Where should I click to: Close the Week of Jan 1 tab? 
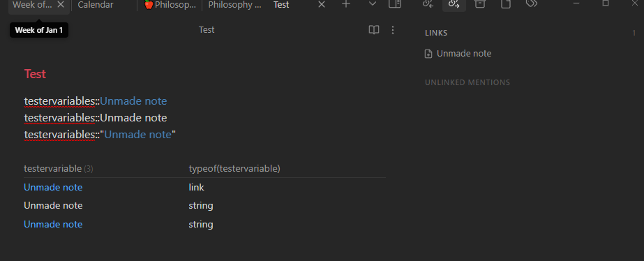[x=61, y=4]
